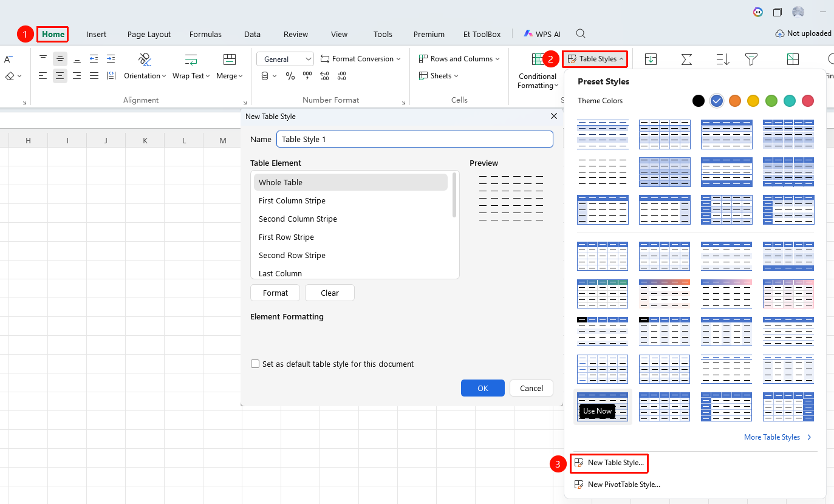Click the Filter funnel icon

pos(751,59)
